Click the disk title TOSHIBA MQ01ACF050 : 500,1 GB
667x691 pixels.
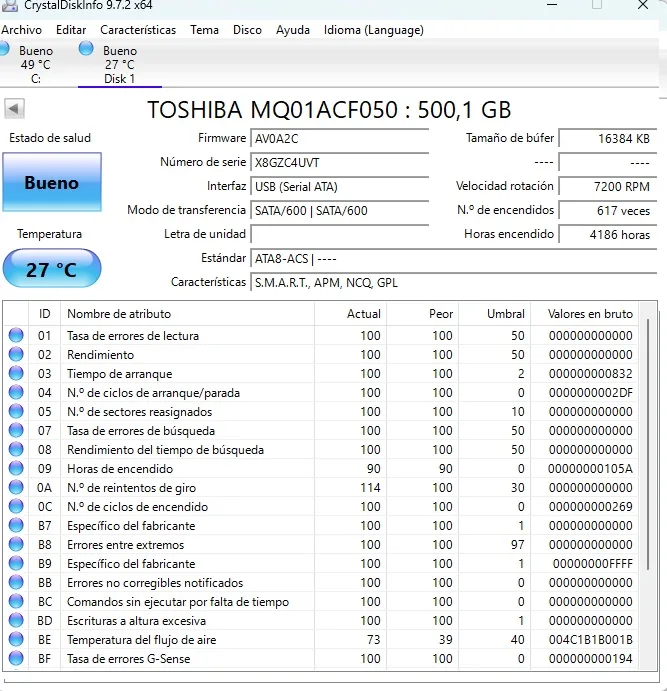point(329,110)
